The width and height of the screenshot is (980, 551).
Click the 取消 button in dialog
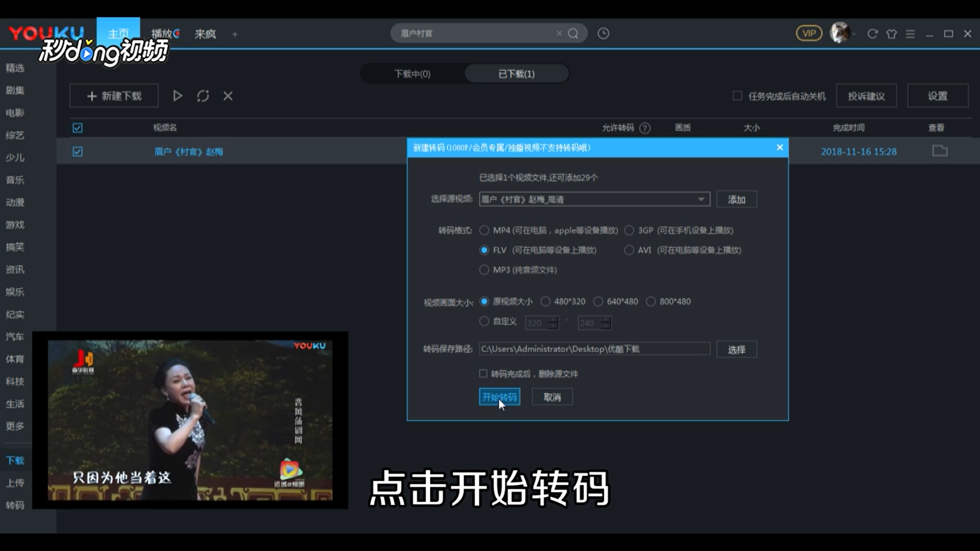pos(552,397)
